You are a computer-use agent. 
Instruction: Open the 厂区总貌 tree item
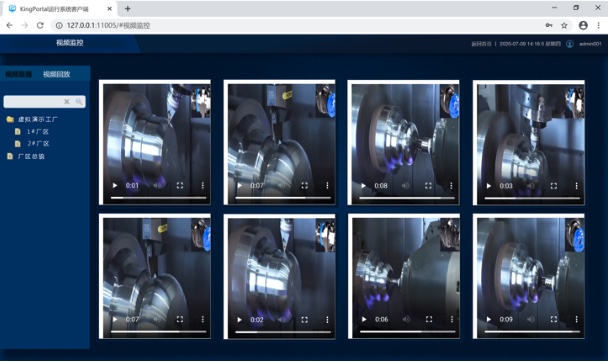coord(31,156)
